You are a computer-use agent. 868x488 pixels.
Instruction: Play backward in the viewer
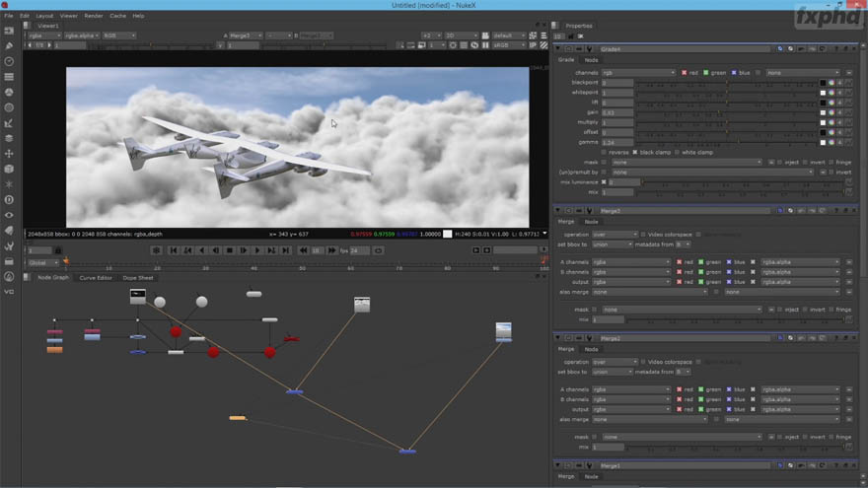tap(202, 250)
